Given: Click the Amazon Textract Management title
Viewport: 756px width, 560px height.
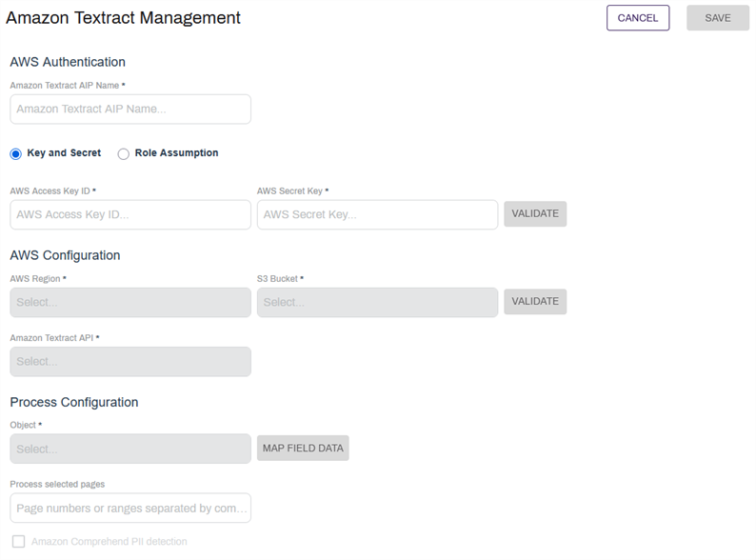Looking at the screenshot, I should (x=123, y=18).
